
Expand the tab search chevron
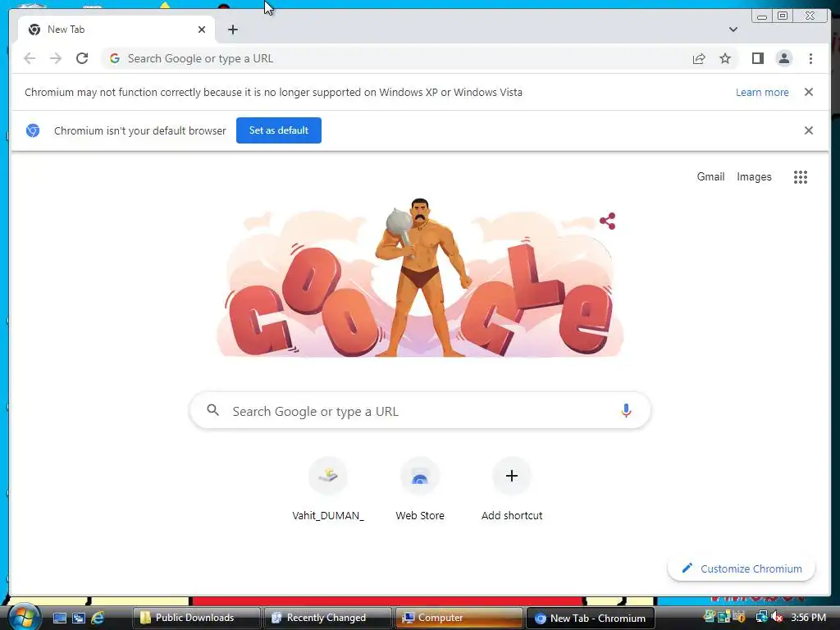pos(733,30)
